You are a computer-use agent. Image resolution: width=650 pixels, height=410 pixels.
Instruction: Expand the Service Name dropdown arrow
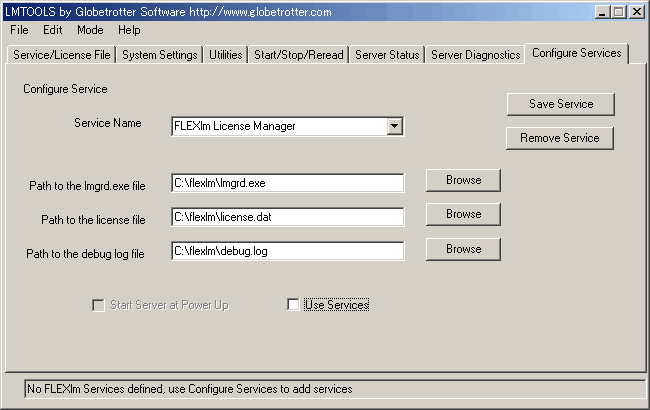point(395,126)
